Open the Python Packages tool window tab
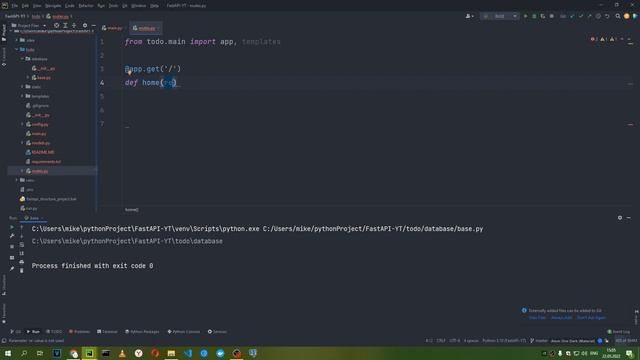640x360 pixels. coord(142,332)
